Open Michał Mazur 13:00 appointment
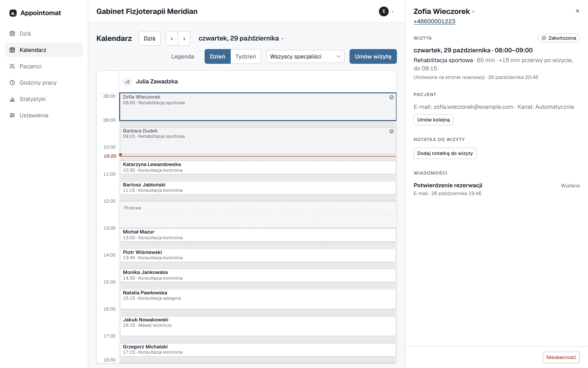 coord(258,235)
